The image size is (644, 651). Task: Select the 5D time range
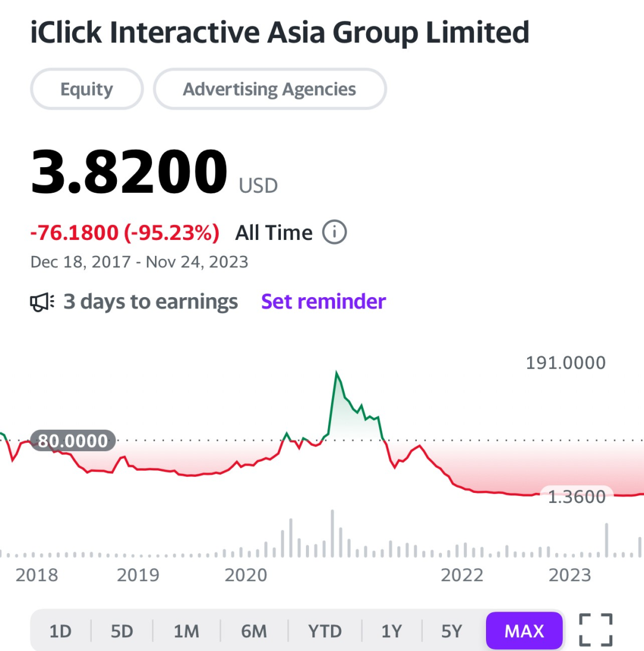coord(122,631)
